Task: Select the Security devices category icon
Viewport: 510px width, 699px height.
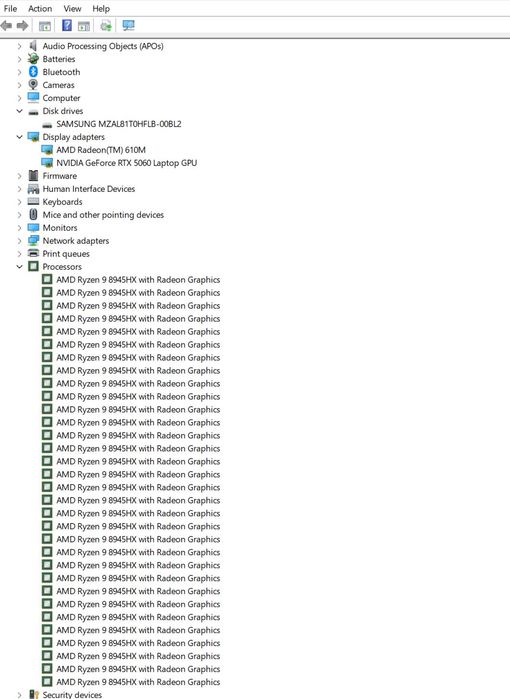Action: (33, 694)
